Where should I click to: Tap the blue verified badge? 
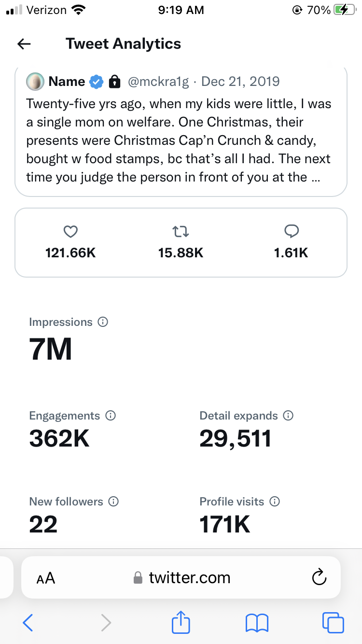point(97,82)
